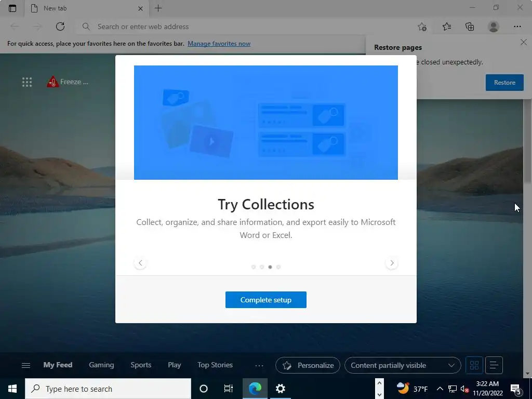
Task: Switch feed to list view
Action: tap(494, 365)
